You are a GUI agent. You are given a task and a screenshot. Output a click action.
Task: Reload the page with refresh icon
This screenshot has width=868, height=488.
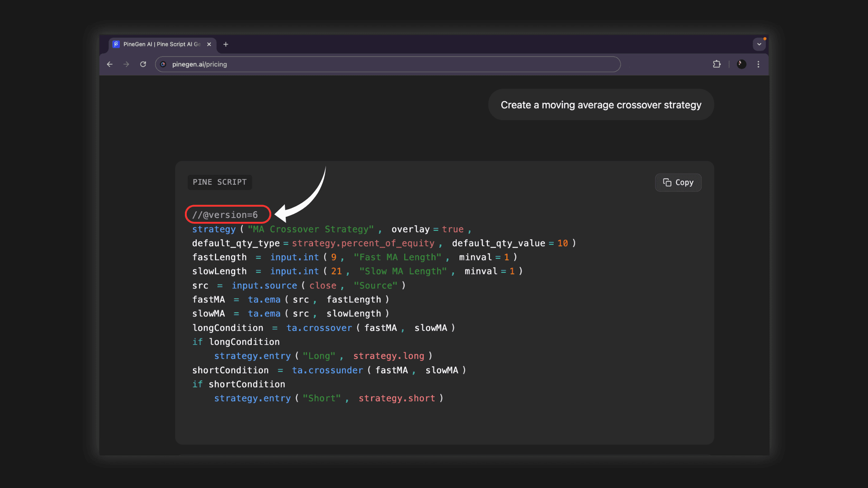[143, 64]
